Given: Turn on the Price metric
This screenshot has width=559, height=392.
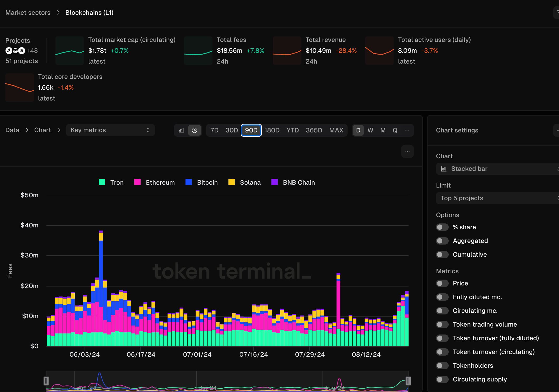Looking at the screenshot, I should point(442,283).
